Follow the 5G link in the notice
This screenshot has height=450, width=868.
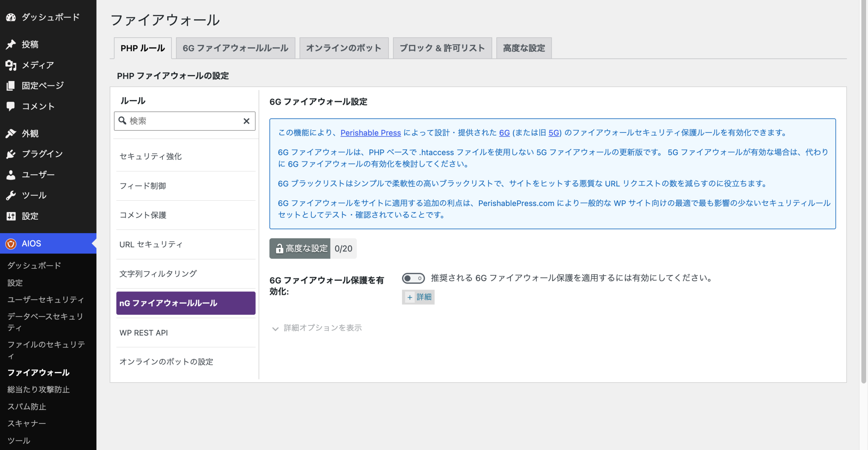[x=554, y=133]
